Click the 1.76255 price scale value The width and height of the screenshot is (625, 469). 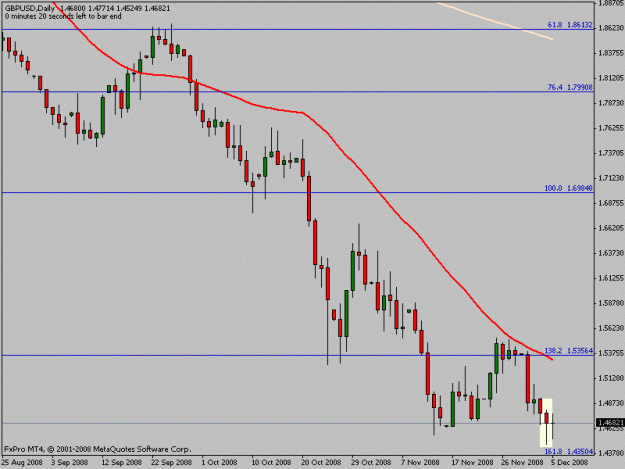click(611, 128)
